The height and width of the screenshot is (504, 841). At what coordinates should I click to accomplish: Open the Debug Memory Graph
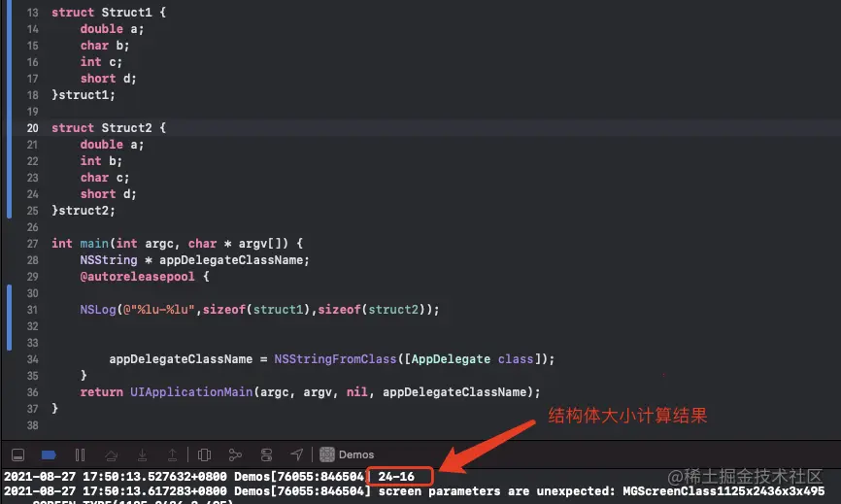[x=235, y=455]
